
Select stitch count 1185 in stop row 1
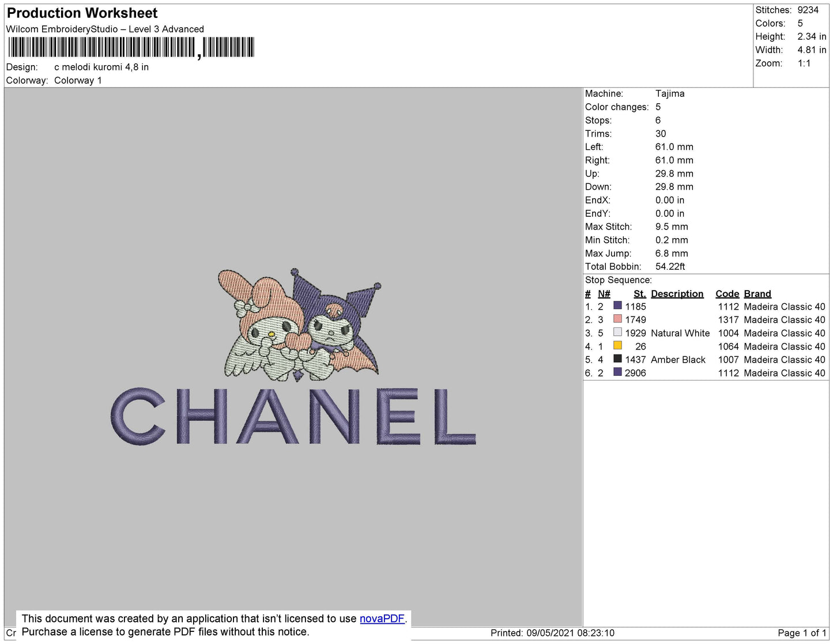635,306
